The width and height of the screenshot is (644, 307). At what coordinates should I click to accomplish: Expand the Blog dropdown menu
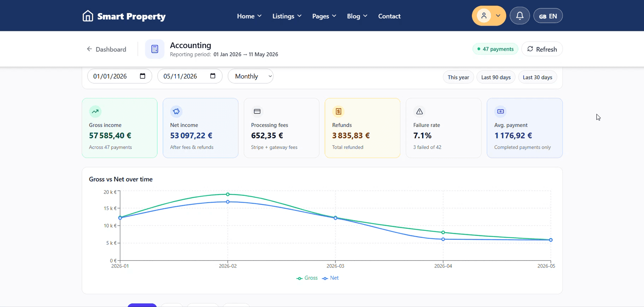pyautogui.click(x=357, y=16)
